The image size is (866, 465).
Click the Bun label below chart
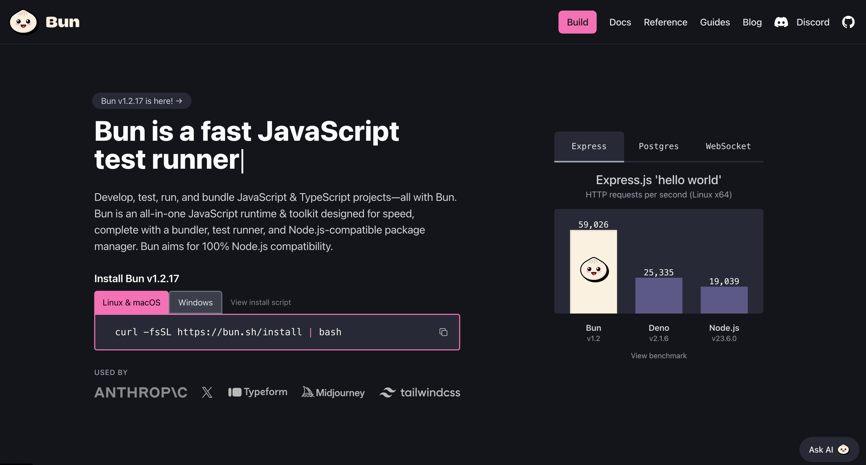(593, 328)
